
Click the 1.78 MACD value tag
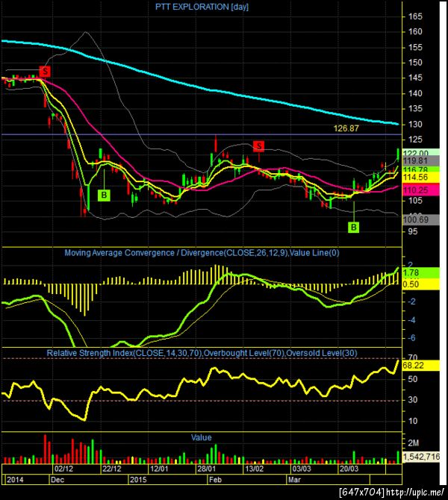(420, 273)
